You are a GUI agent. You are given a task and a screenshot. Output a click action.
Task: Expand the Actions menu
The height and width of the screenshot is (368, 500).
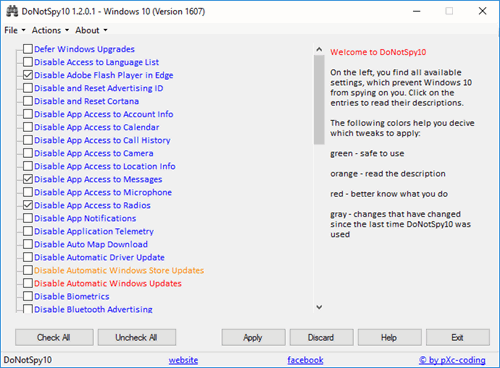[50, 30]
